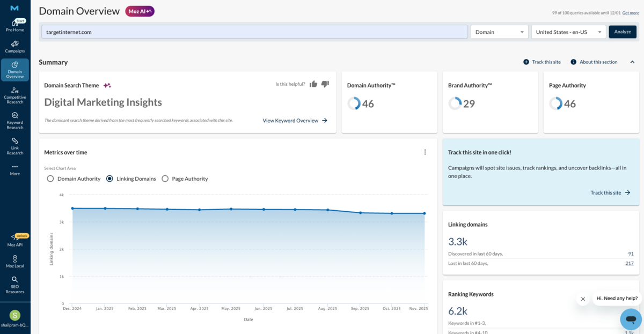The image size is (644, 334).
Task: Click the targetinternet.com search field
Action: coord(254,32)
